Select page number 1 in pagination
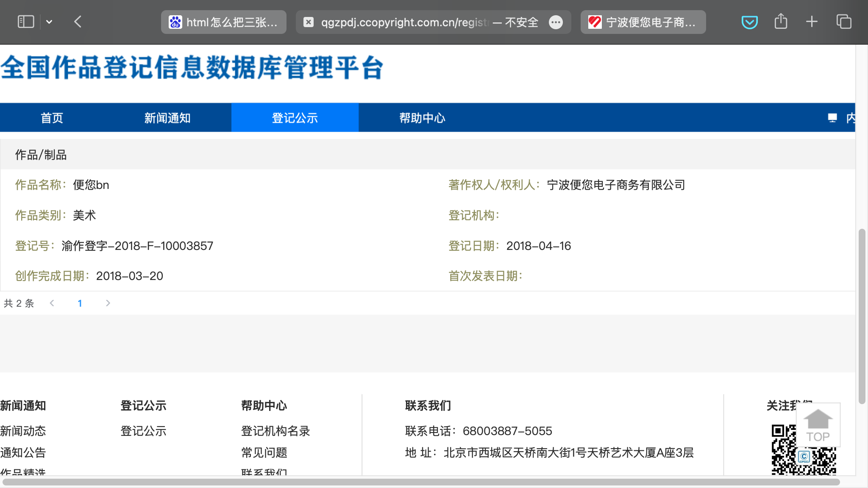The width and height of the screenshot is (868, 488). (80, 303)
